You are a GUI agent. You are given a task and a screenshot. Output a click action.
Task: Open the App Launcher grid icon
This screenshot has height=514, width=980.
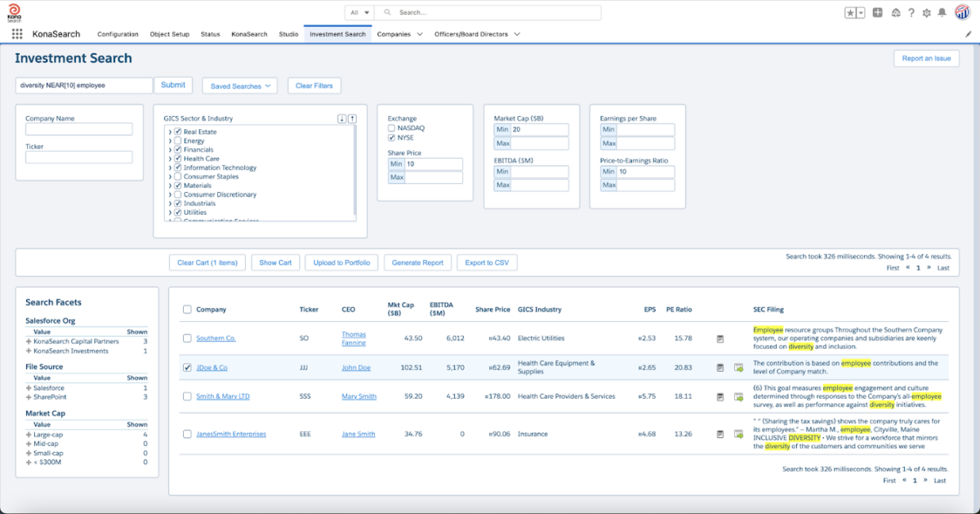coord(17,34)
